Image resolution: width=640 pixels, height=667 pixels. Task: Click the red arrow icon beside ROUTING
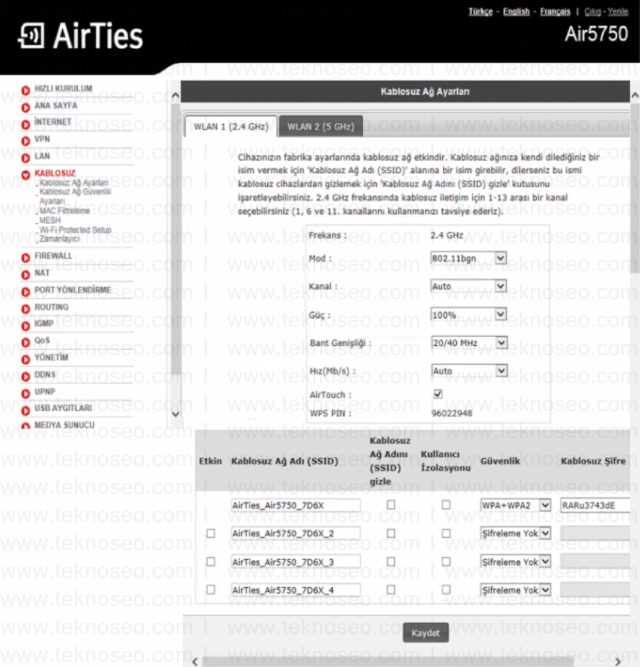coord(26,309)
